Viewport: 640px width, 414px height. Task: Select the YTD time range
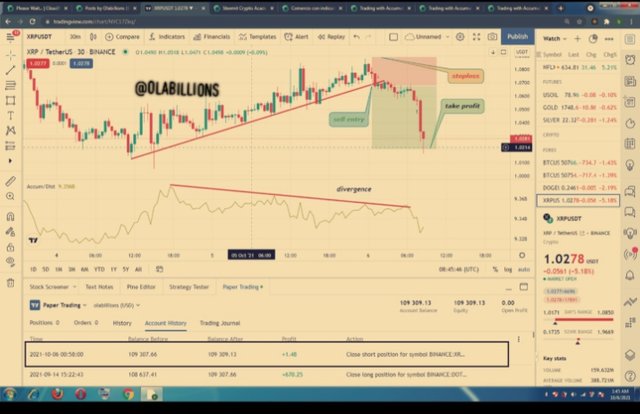pos(99,269)
